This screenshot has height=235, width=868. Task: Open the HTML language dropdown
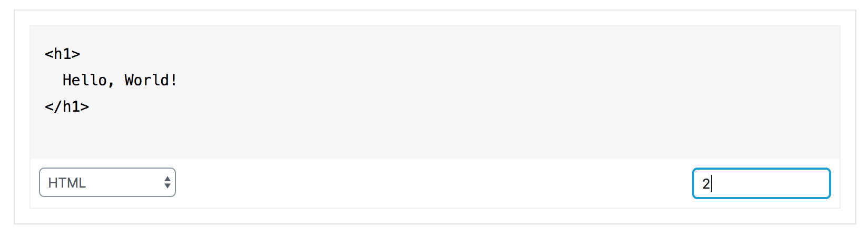pos(107,182)
